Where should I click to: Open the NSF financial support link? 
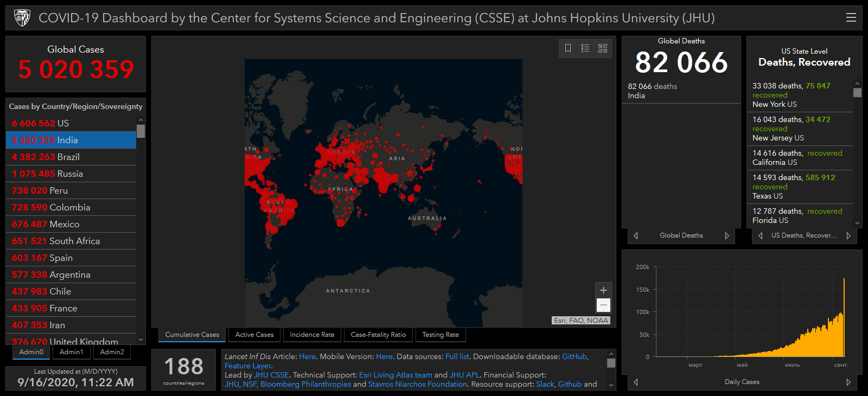250,384
